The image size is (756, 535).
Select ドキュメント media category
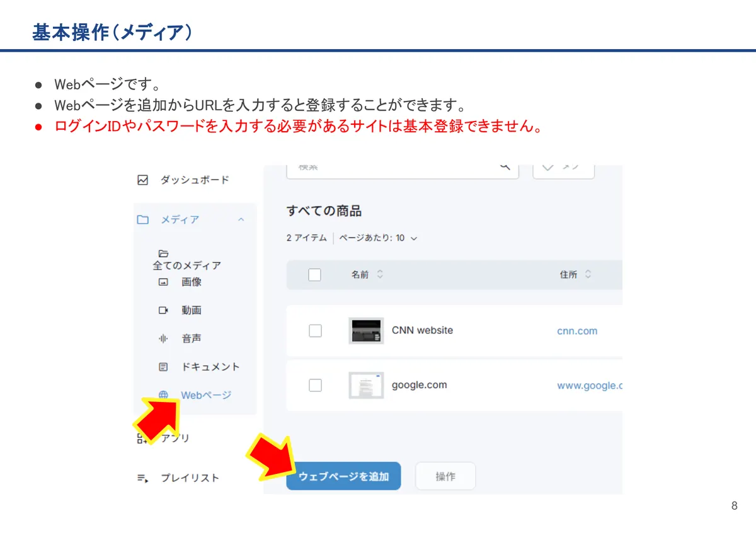210,367
